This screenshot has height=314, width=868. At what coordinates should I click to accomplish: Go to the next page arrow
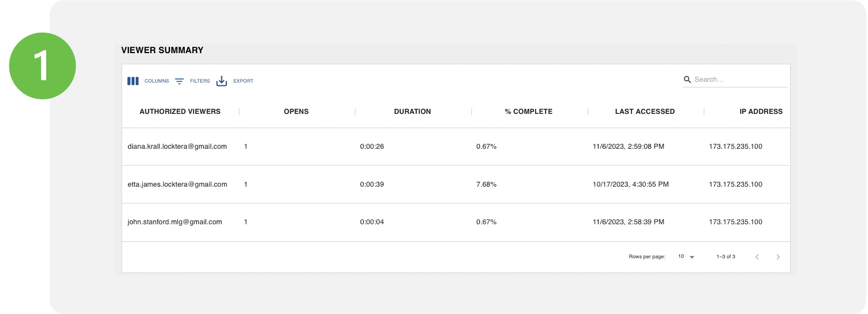point(778,257)
